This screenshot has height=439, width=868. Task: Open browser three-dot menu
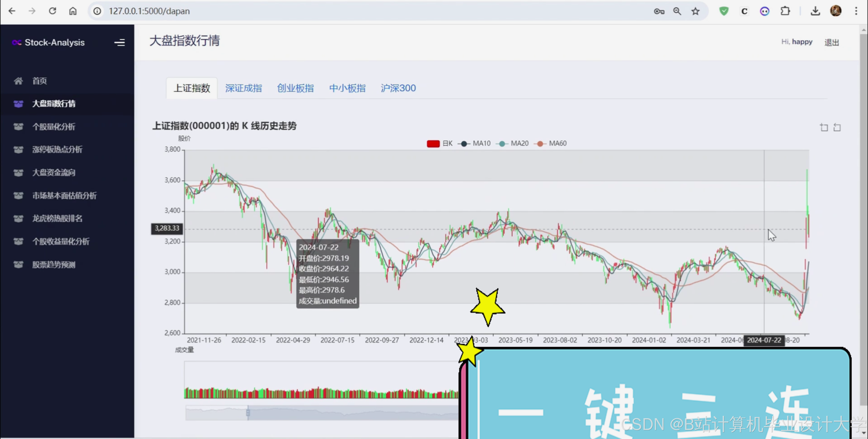coord(856,11)
